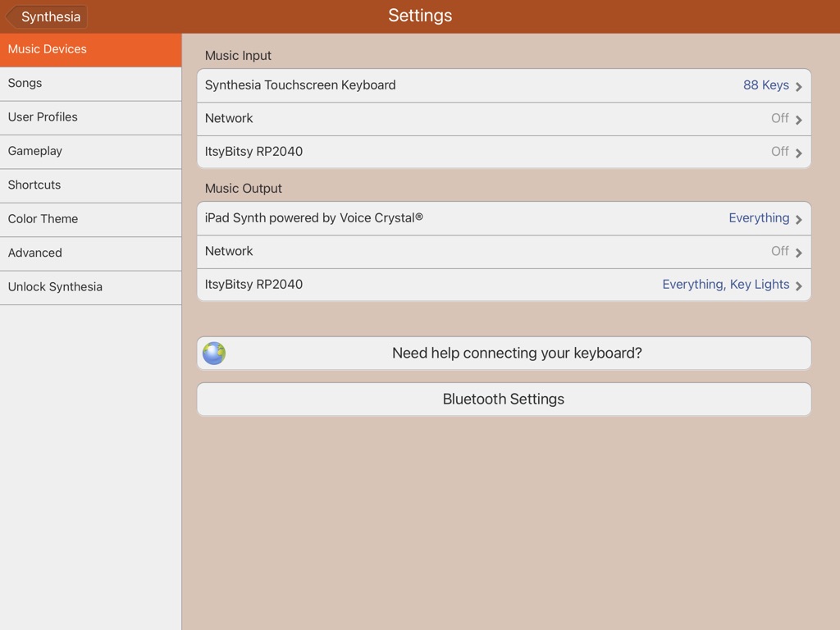Click the Off value of input ItsyBitsy RP2040

coord(780,152)
